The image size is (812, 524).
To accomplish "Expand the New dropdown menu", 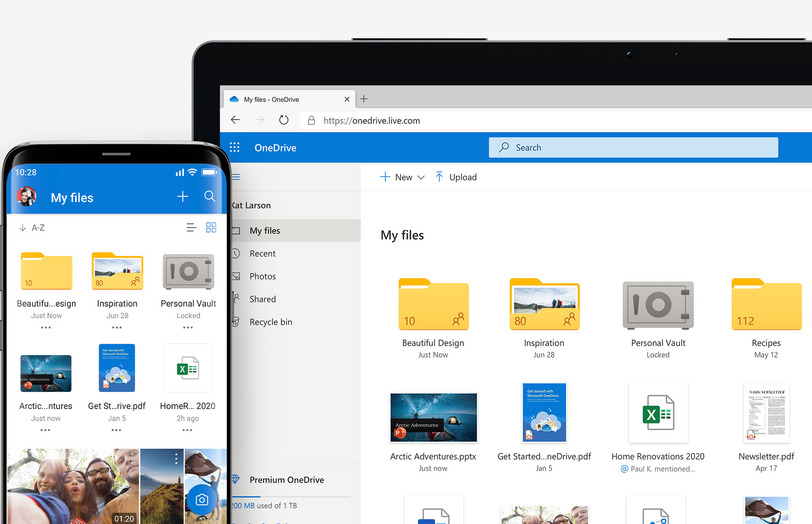I will 420,177.
